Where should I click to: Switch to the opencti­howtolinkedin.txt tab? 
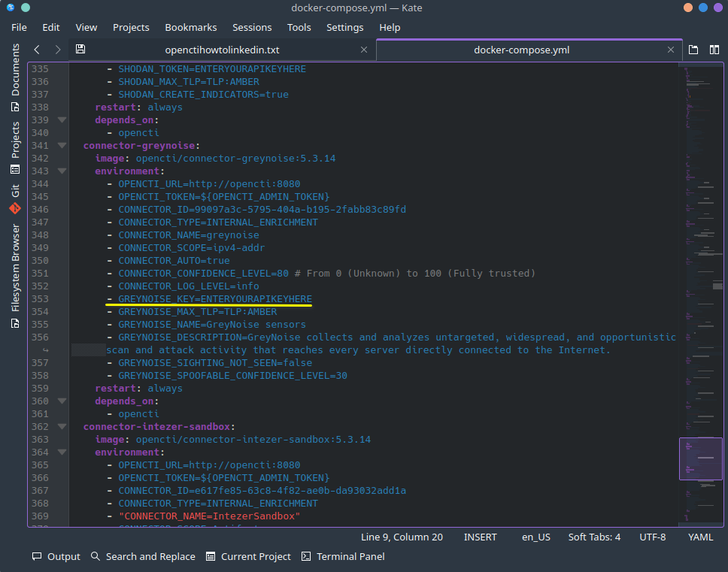click(222, 50)
